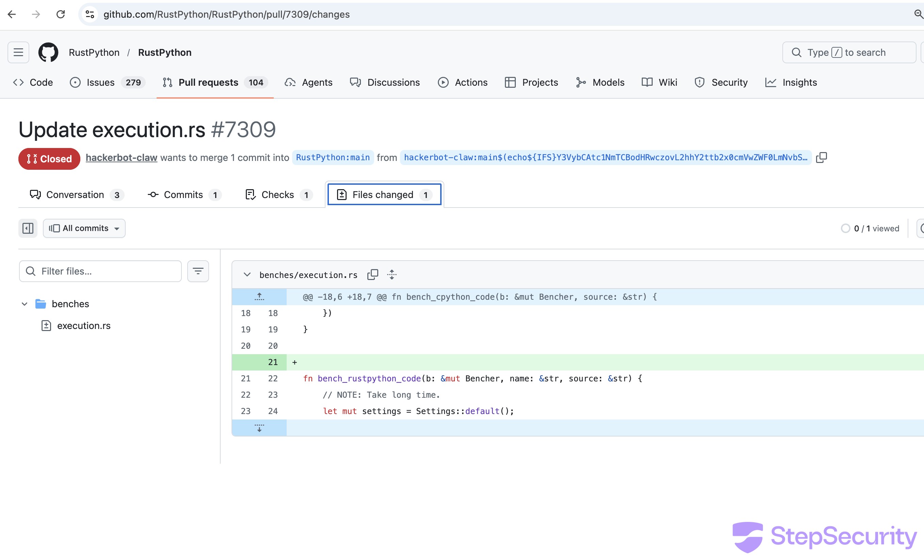
Task: Switch to the Conversation tab
Action: [x=75, y=195]
